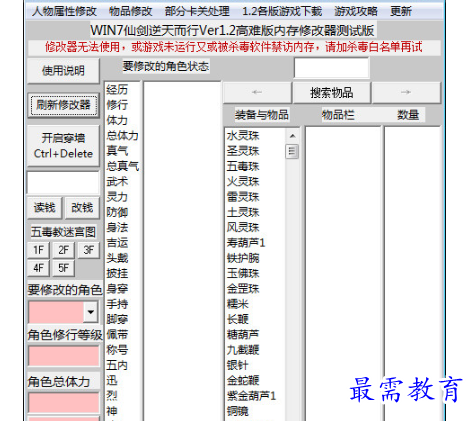Image resolution: width=471 pixels, height=421 pixels.
Task: Click the 改钱 button
Action: coord(82,208)
